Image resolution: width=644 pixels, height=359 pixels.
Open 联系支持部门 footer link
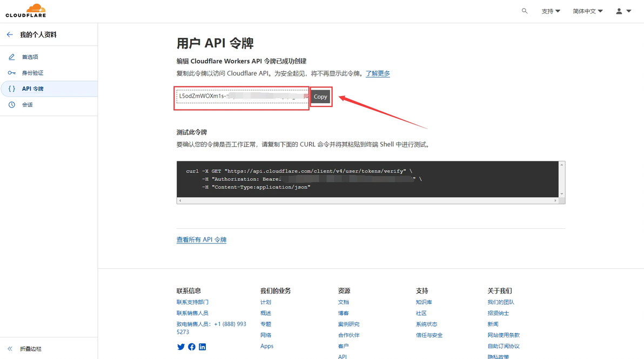(x=192, y=302)
